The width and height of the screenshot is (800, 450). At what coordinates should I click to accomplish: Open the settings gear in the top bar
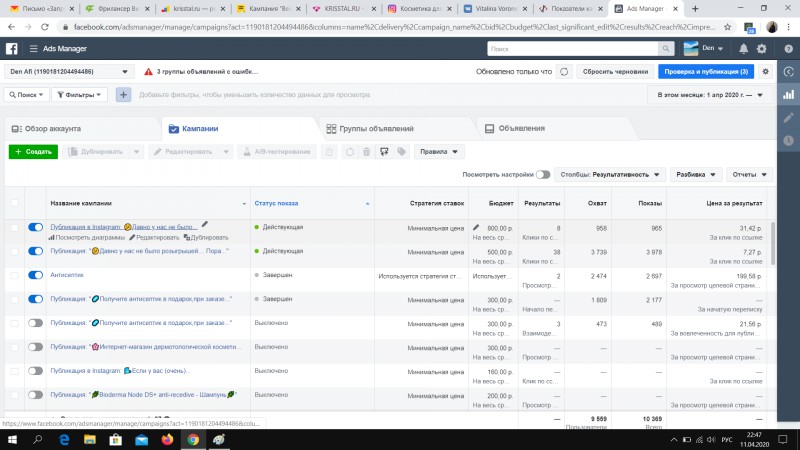(x=762, y=48)
